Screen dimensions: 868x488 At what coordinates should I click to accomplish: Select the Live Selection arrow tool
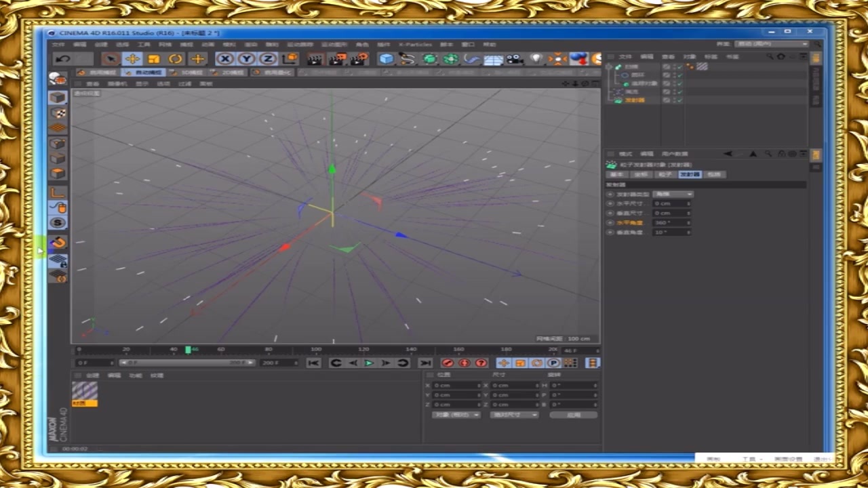click(x=111, y=59)
